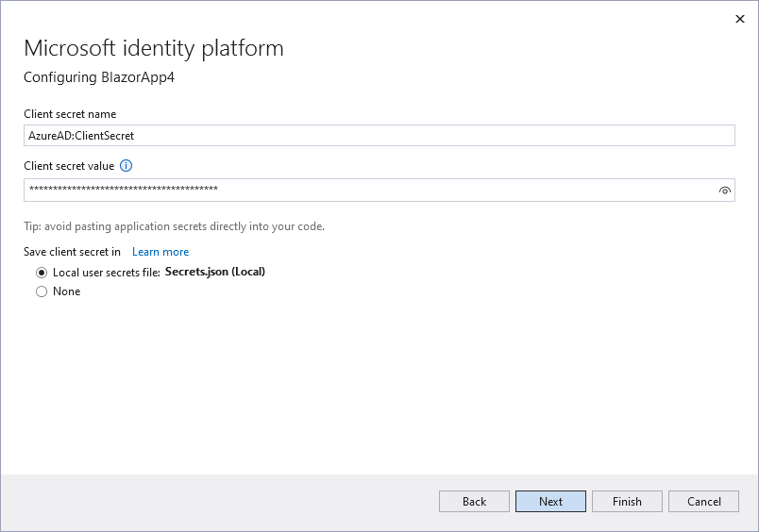The width and height of the screenshot is (759, 532).
Task: Click the Next button
Action: pos(550,502)
